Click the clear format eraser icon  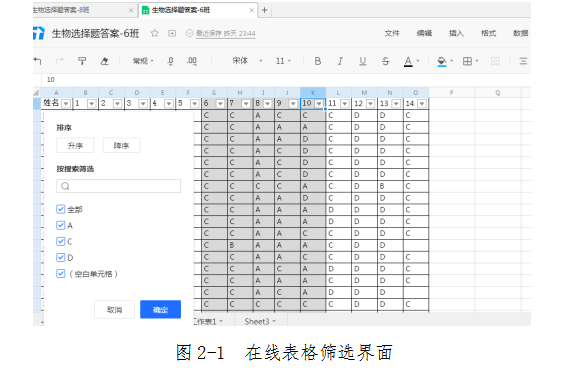click(x=105, y=61)
